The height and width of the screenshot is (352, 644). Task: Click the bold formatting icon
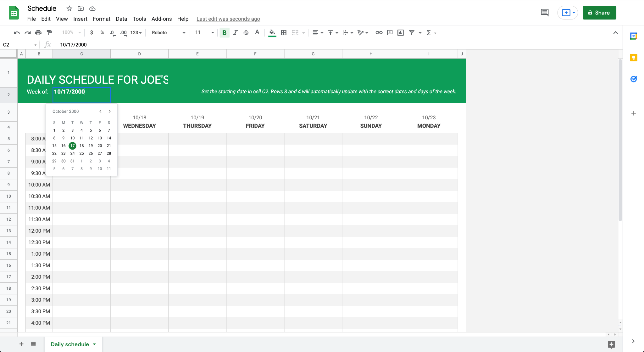224,32
